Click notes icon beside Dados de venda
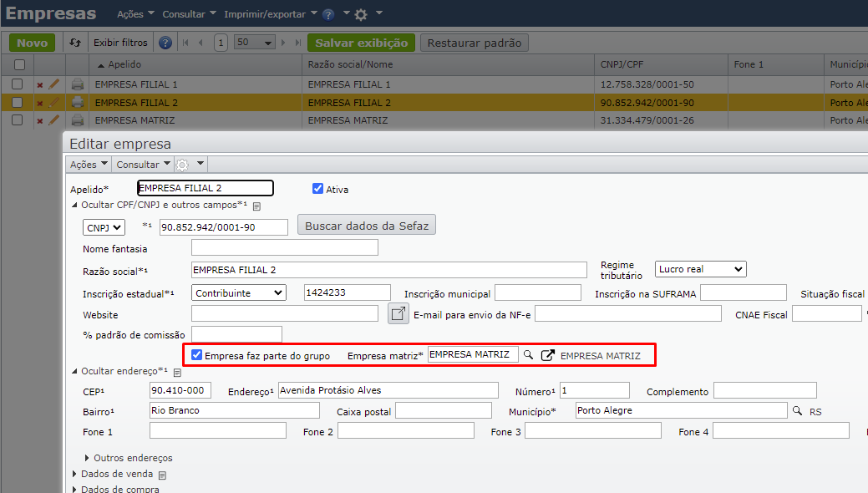 [162, 475]
